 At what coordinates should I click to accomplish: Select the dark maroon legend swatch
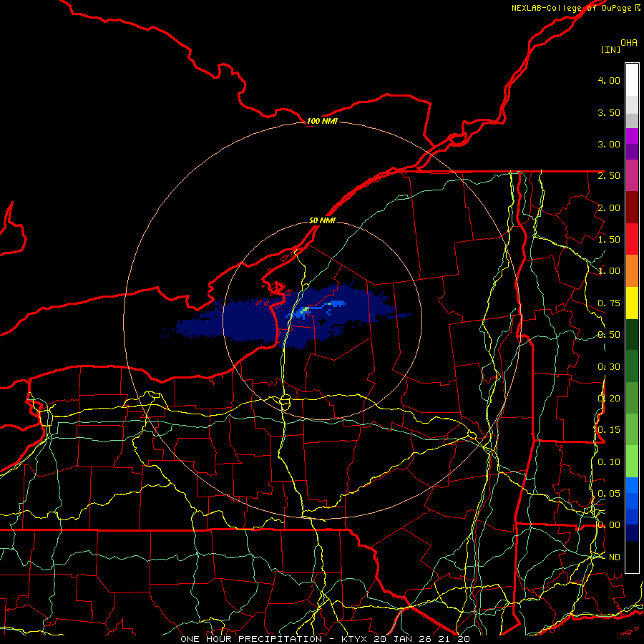click(x=632, y=207)
